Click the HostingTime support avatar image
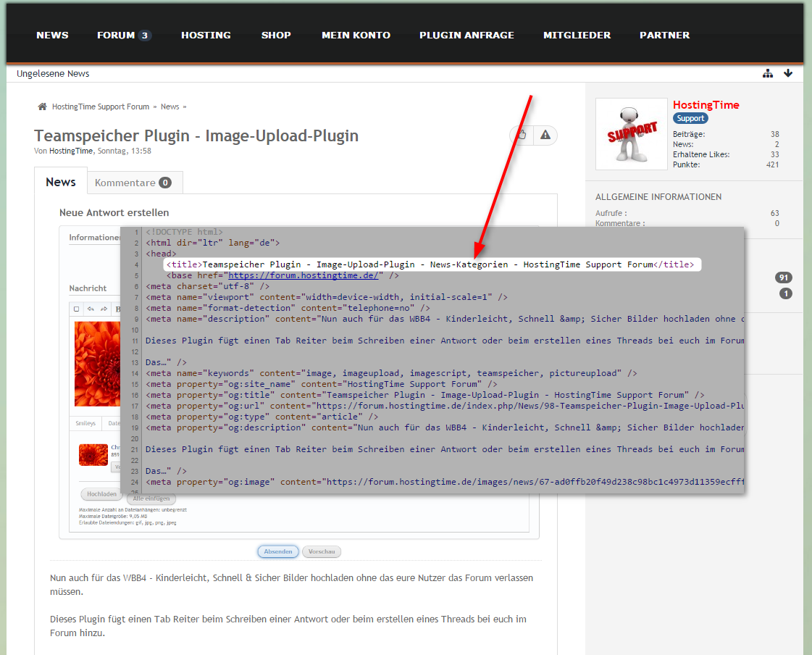812x655 pixels. [x=631, y=134]
